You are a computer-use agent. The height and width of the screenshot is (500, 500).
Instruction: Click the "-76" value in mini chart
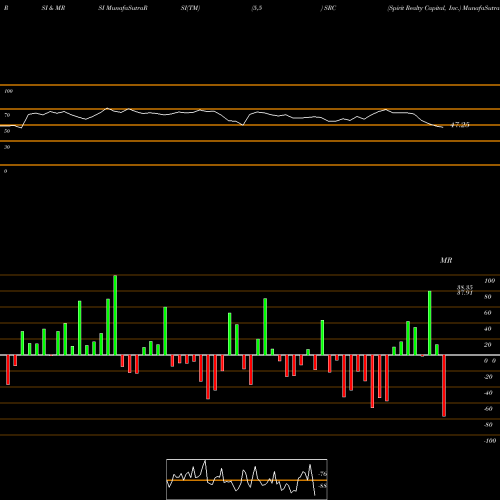pos(323,474)
